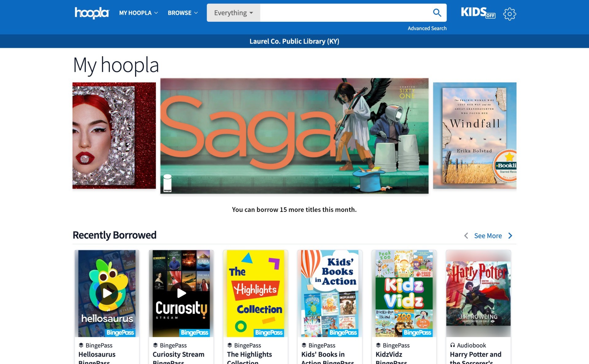Go to previous Recently Borrowed items
589x364 pixels.
click(x=466, y=236)
